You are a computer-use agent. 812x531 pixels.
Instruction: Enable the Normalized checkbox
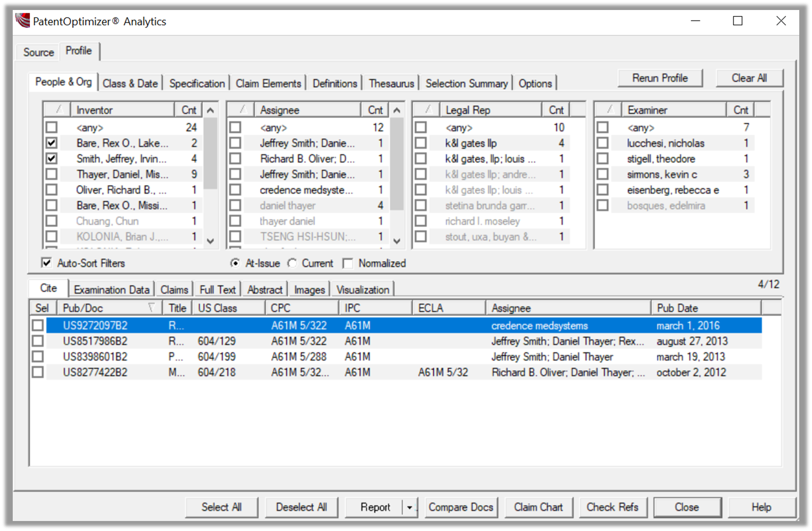pos(348,263)
